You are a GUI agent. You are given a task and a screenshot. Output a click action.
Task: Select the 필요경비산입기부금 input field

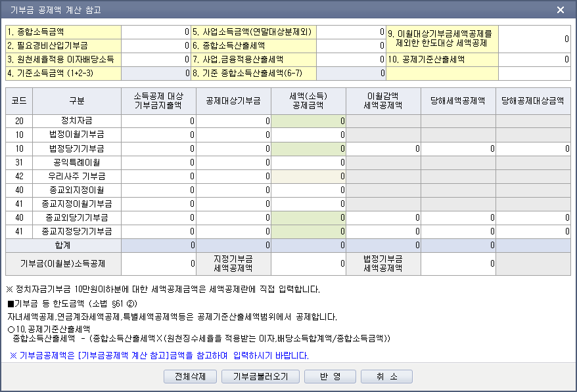[x=155, y=45]
